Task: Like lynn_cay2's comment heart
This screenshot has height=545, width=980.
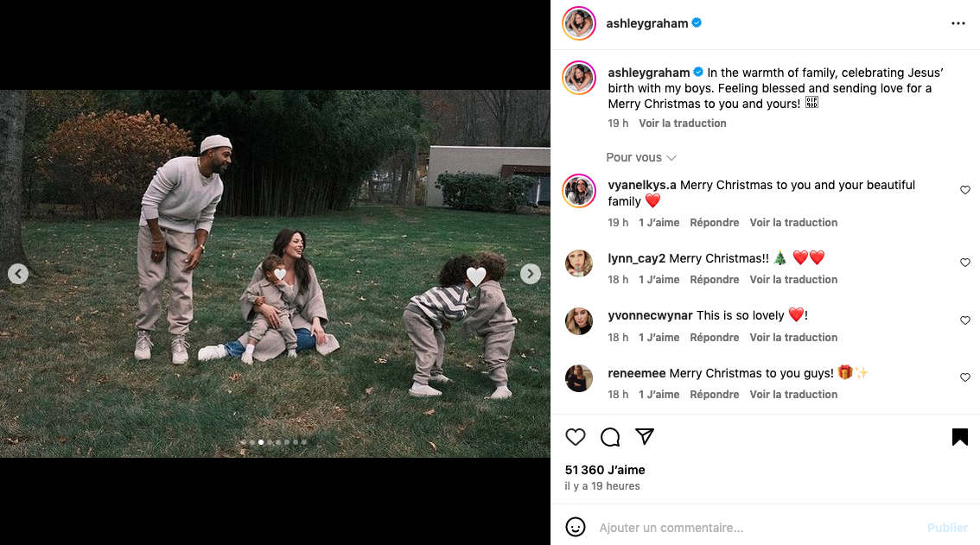Action: coord(965,263)
